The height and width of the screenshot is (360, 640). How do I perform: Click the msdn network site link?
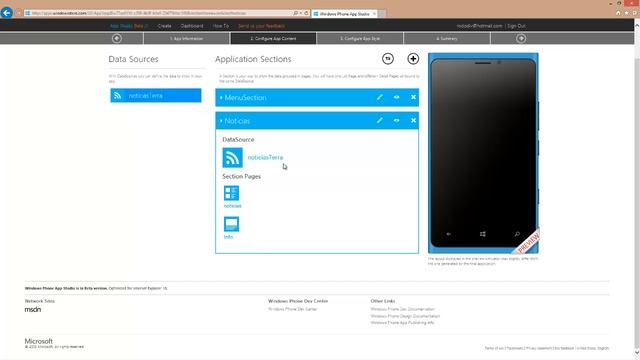(33, 309)
